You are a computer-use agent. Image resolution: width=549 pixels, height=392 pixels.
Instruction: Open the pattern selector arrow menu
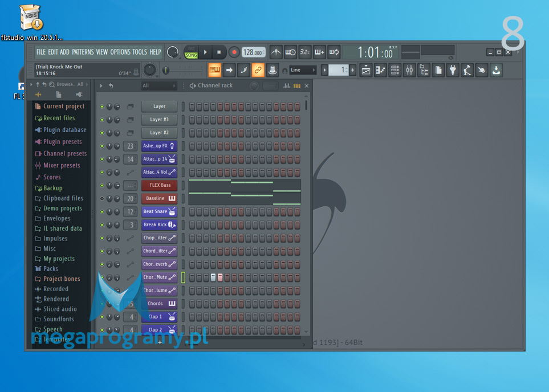pyautogui.click(x=324, y=70)
